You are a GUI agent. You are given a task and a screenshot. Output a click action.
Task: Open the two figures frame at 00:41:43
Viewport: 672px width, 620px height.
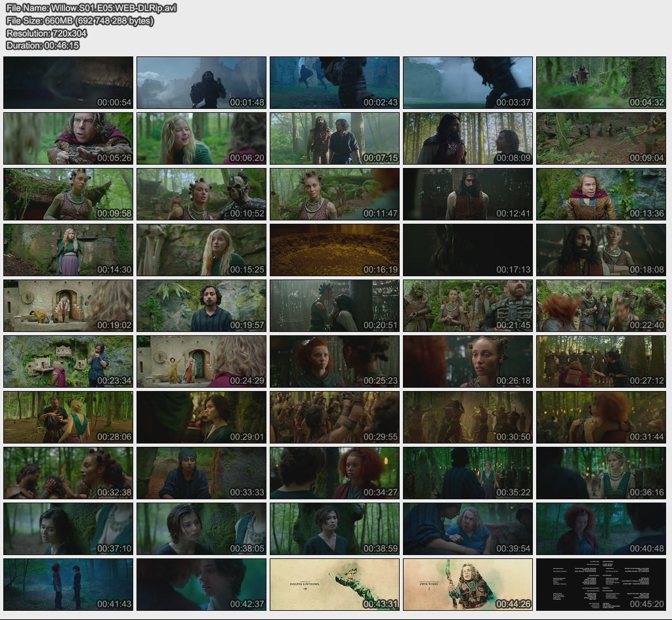68,585
